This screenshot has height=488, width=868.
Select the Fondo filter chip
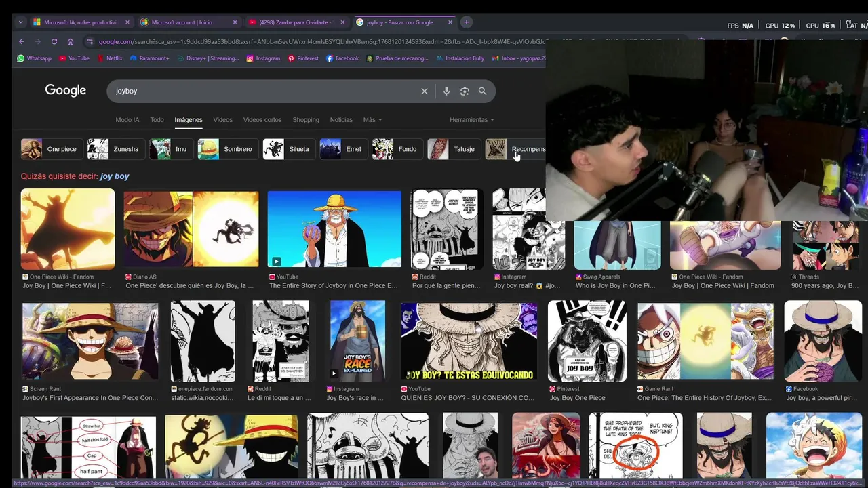tap(397, 149)
